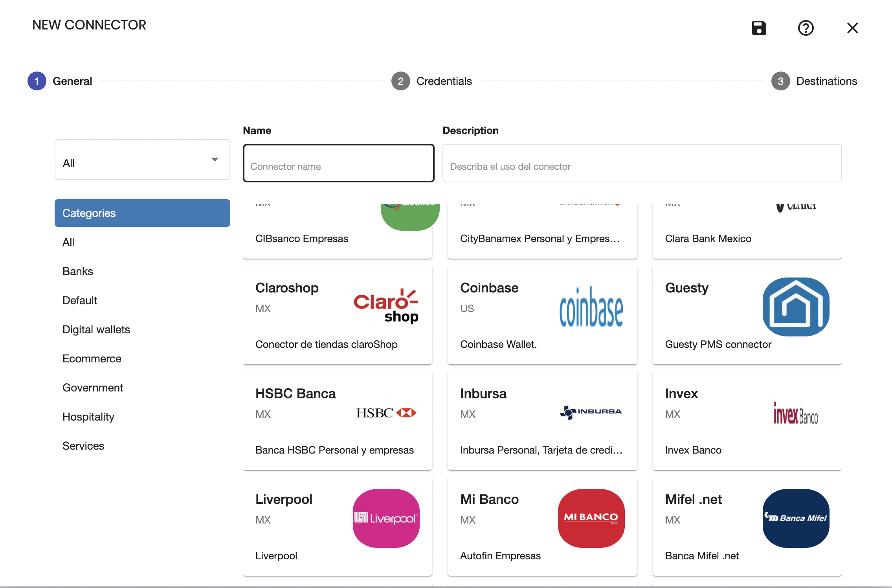
Task: Pick the Mi Banco connector title
Action: (x=489, y=499)
